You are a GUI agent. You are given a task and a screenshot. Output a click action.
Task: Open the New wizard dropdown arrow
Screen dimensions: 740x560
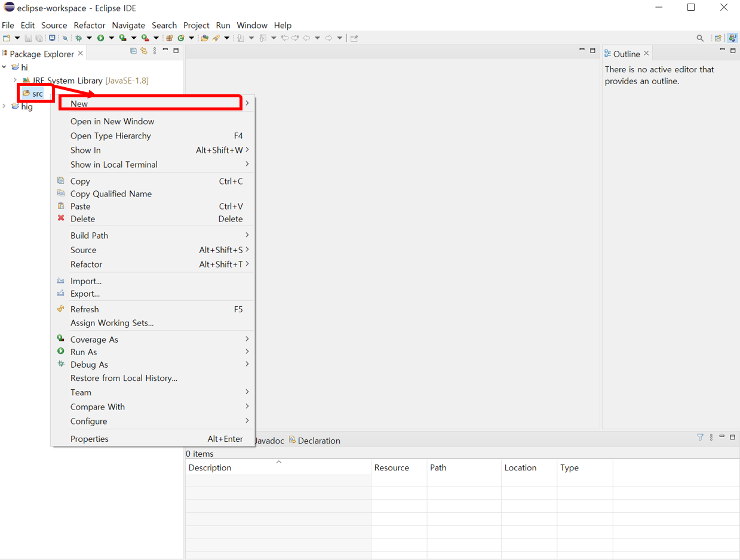[x=17, y=38]
